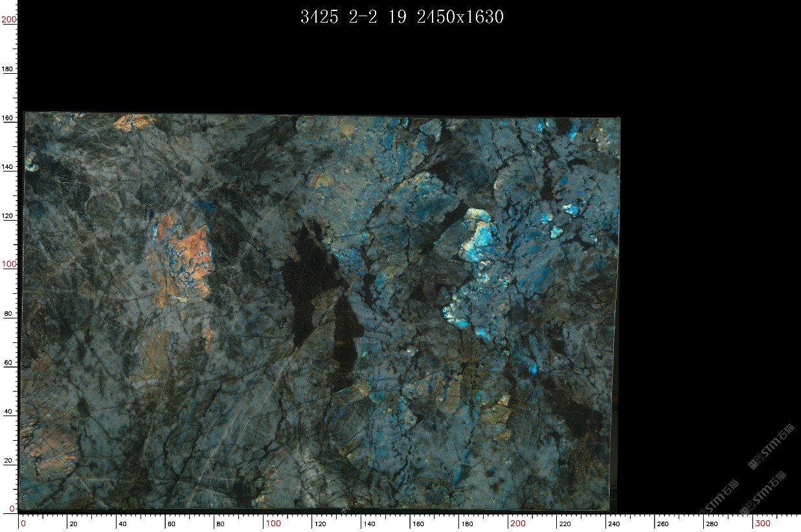The width and height of the screenshot is (801, 532).
Task: Click the 280 mark on the horizontal ruler
Action: [711, 524]
